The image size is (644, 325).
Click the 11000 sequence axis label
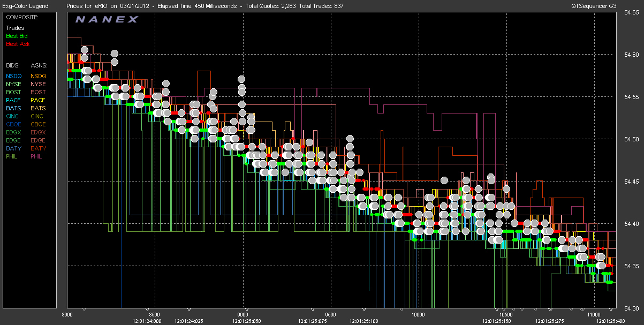594,315
